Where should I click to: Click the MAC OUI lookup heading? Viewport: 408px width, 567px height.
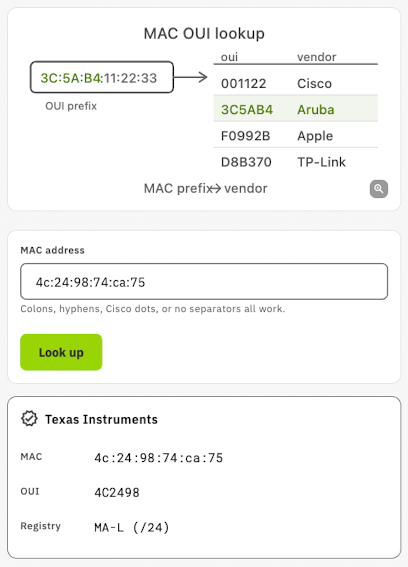tap(204, 34)
